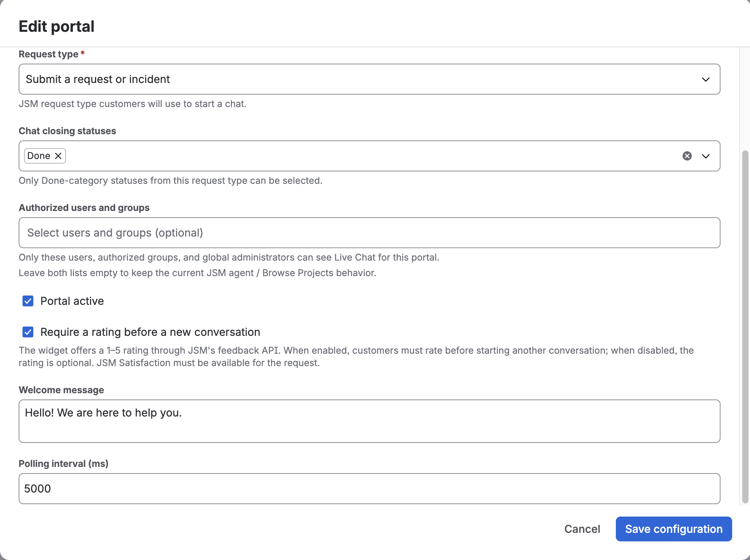The height and width of the screenshot is (560, 750).
Task: Click the Polling interval field
Action: point(369,489)
